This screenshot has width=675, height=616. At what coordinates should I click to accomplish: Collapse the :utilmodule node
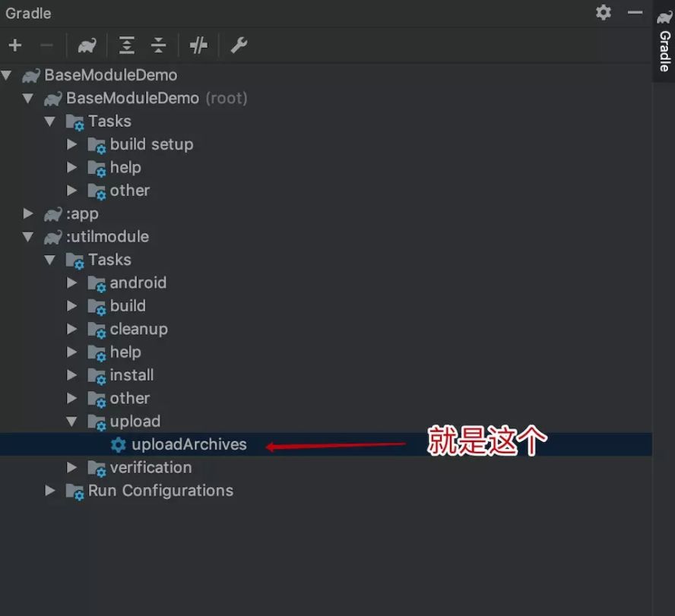point(28,237)
